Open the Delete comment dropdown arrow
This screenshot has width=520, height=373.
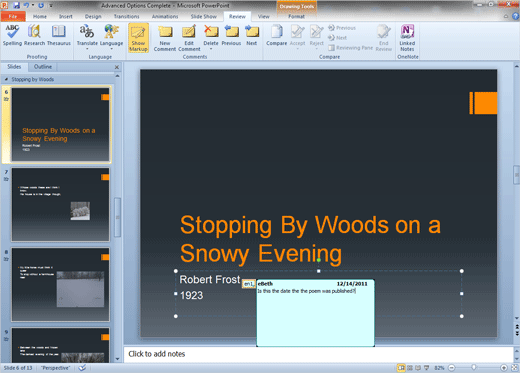tap(211, 49)
